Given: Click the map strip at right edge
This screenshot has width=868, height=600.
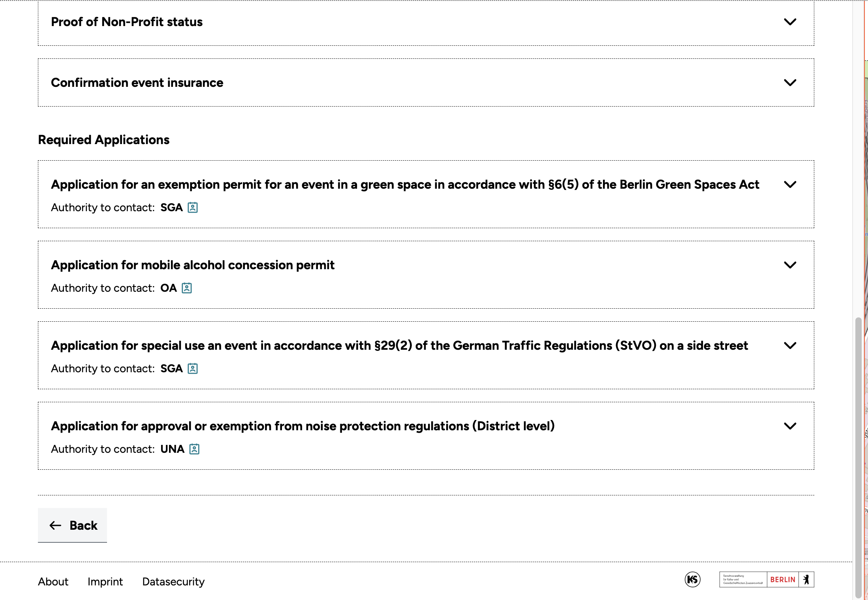Looking at the screenshot, I should pyautogui.click(x=866, y=276).
